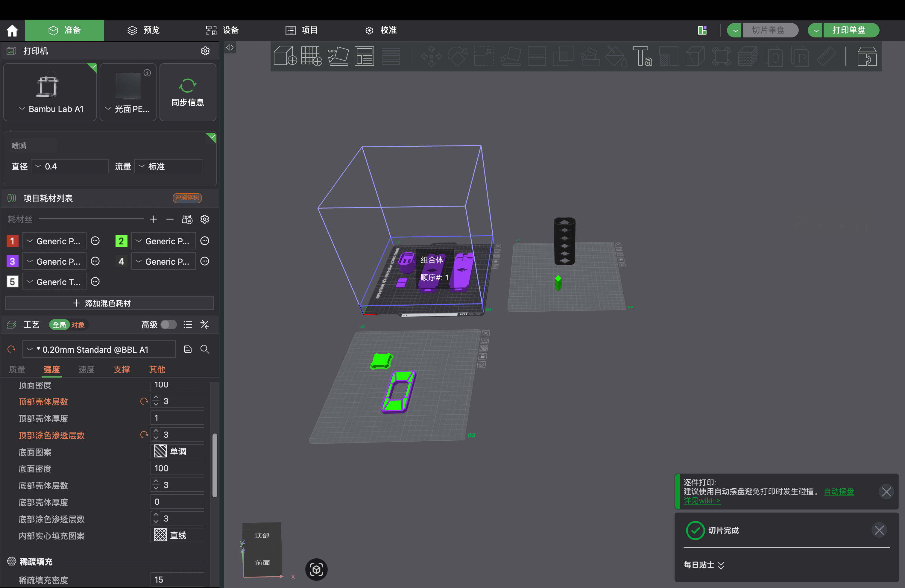Open the assembly view icon in the toolbar
Image resolution: width=905 pixels, height=588 pixels.
coord(867,56)
